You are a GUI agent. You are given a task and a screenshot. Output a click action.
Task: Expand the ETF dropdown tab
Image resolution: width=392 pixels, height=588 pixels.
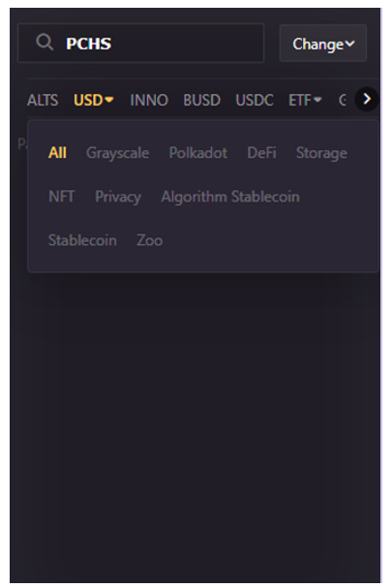point(305,100)
